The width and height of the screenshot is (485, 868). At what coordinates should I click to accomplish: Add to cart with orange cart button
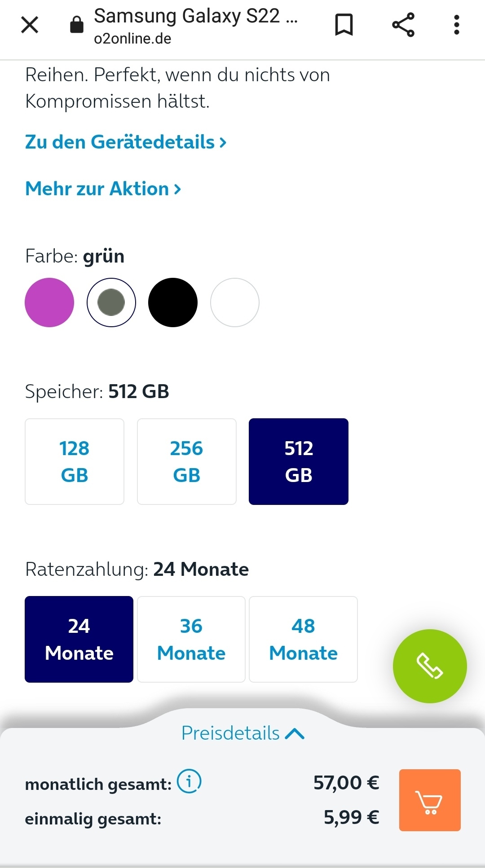click(430, 800)
